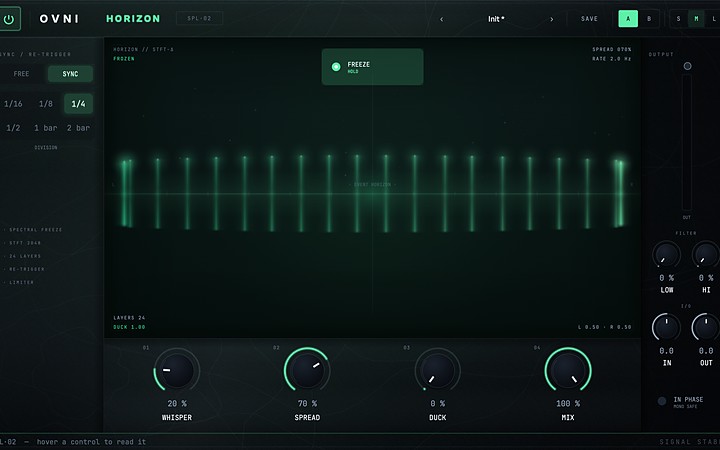
Task: Switch trigger mode to SYNC
Action: pos(70,74)
